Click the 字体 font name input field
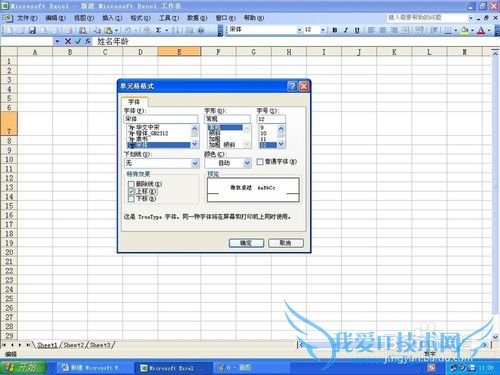Image resolution: width=500 pixels, height=375 pixels. coord(161,119)
